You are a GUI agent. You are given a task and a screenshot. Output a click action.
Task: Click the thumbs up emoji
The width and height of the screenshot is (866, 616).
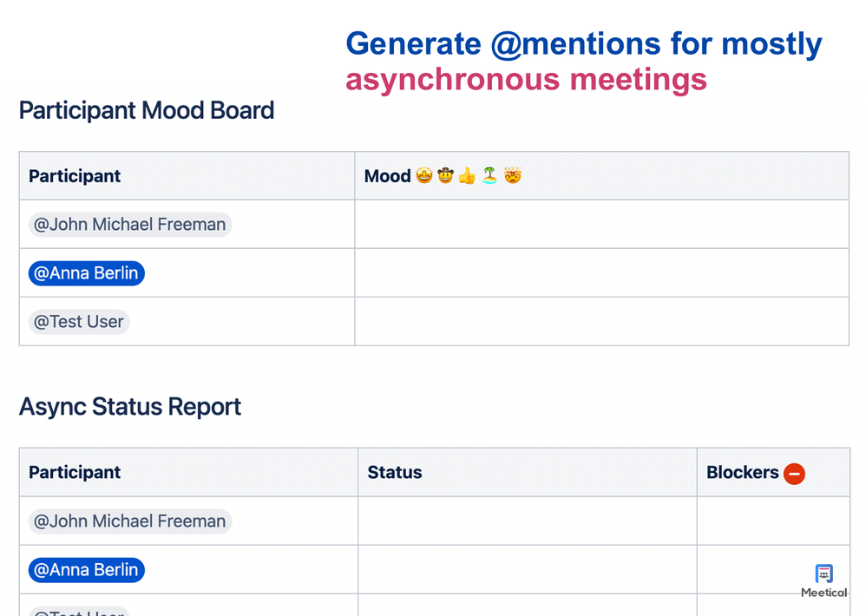(x=467, y=176)
